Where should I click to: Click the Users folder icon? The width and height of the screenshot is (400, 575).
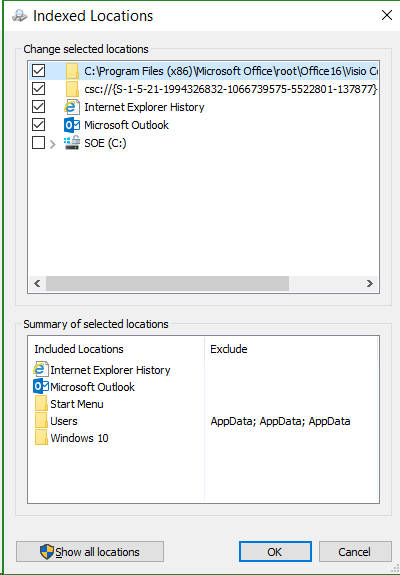click(x=41, y=421)
